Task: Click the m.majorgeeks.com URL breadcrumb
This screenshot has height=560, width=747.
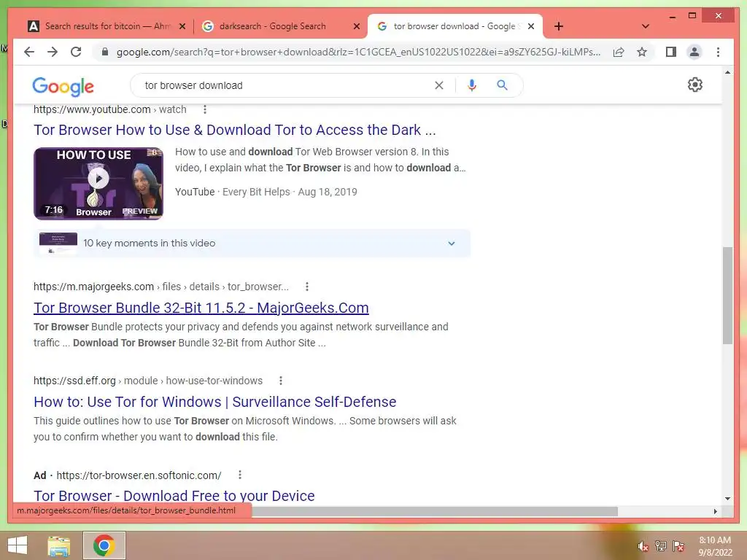Action: [x=161, y=287]
